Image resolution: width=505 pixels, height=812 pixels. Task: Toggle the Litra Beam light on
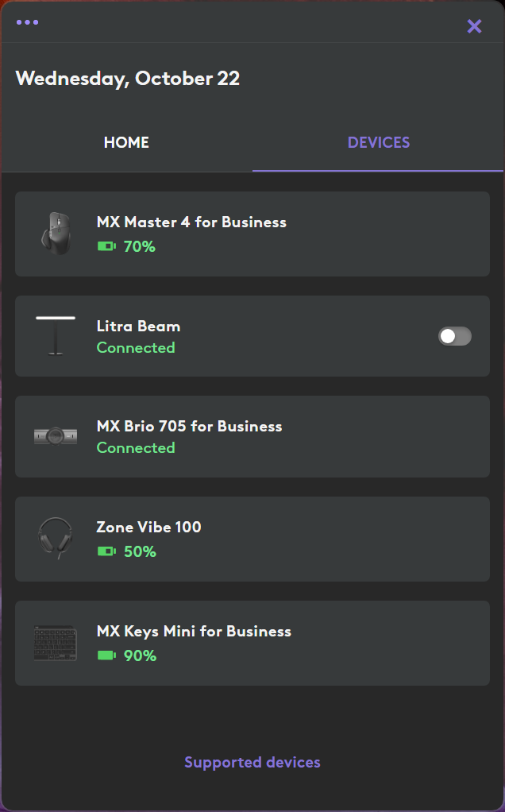point(455,336)
